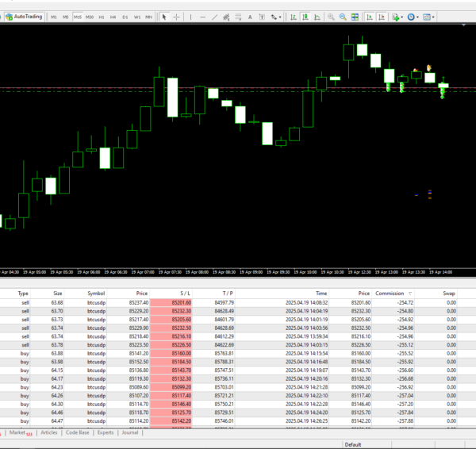Expand the templates dropdown
Viewport: 476px width, 449px height.
429,17
